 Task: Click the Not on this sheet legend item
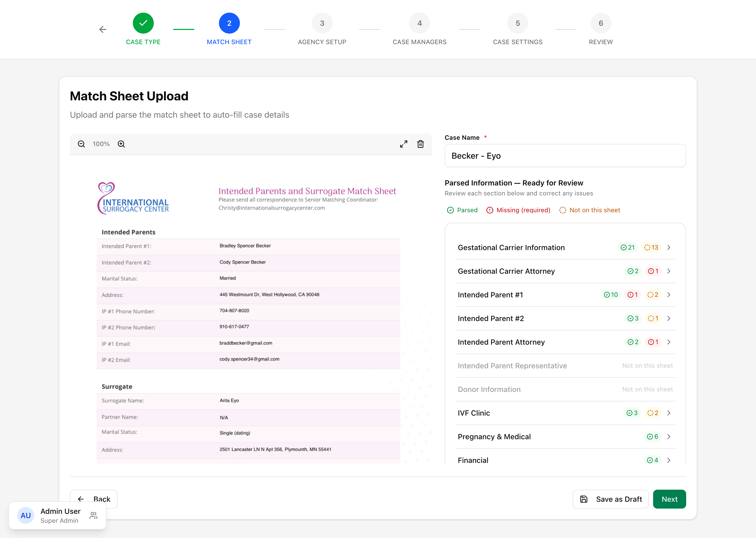(x=590, y=210)
